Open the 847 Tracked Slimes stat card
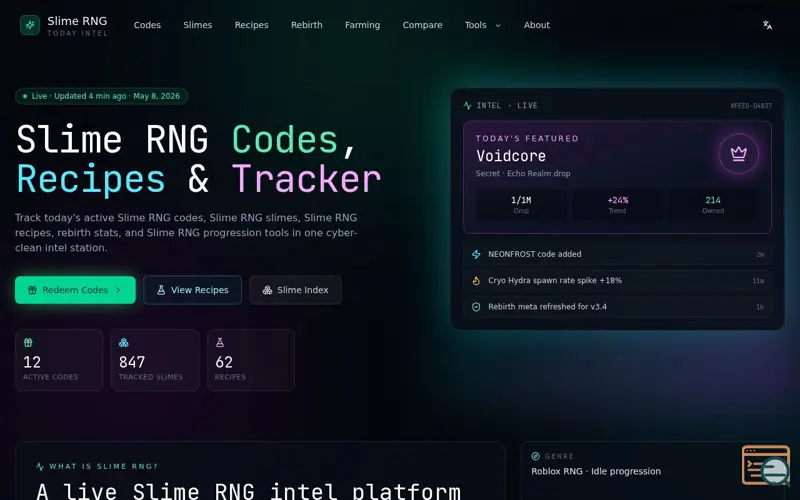 click(155, 360)
